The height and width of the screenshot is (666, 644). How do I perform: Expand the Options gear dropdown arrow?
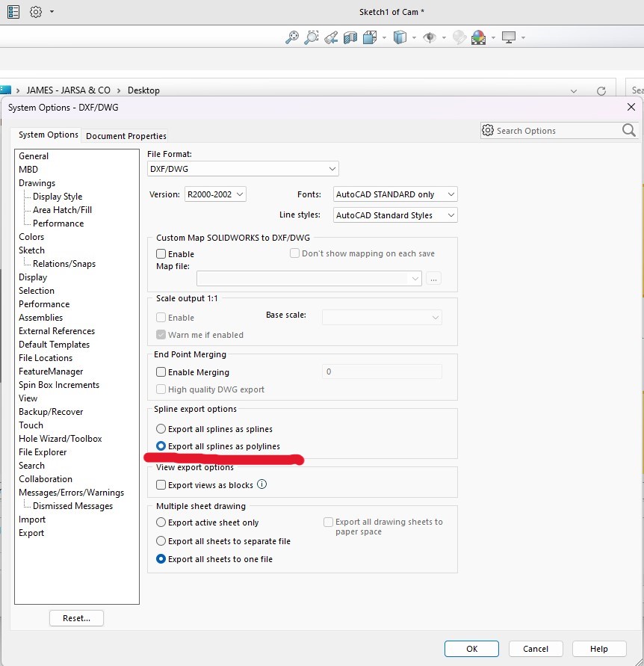pyautogui.click(x=52, y=12)
